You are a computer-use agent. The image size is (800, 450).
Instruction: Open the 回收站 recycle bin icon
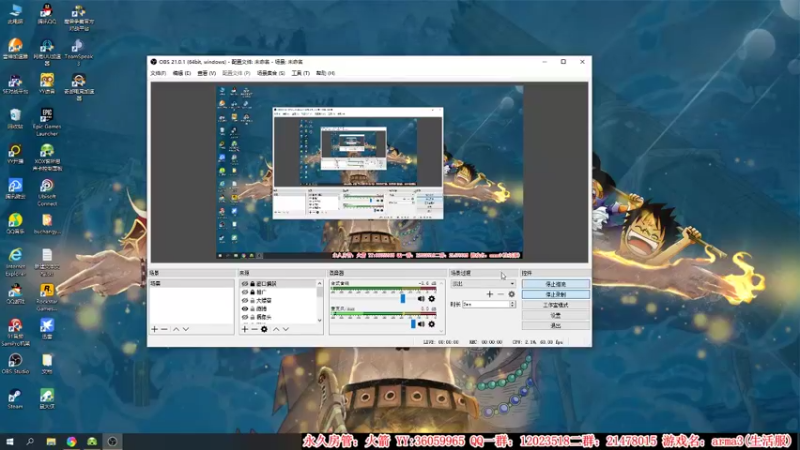pos(15,118)
